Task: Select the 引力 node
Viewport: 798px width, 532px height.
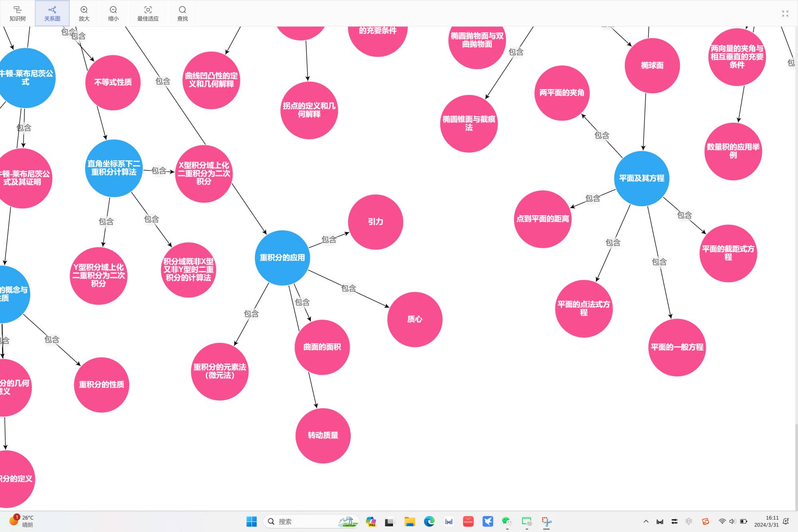Action: click(375, 222)
